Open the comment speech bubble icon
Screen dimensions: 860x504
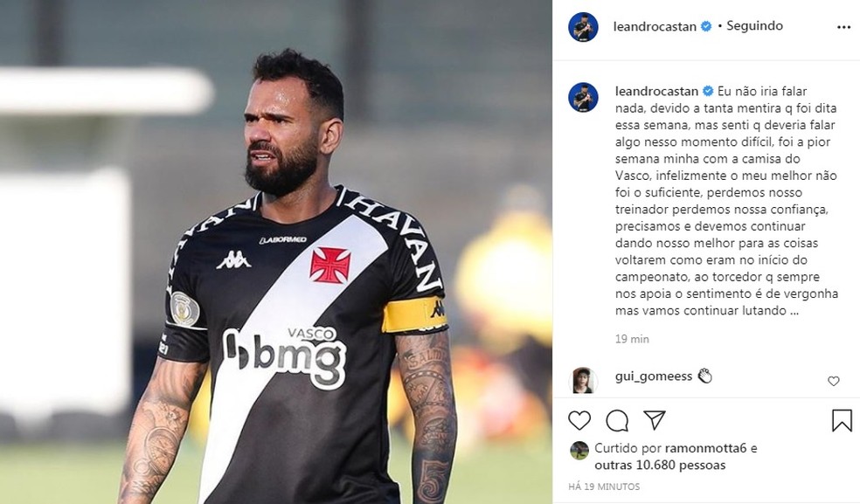(x=617, y=421)
